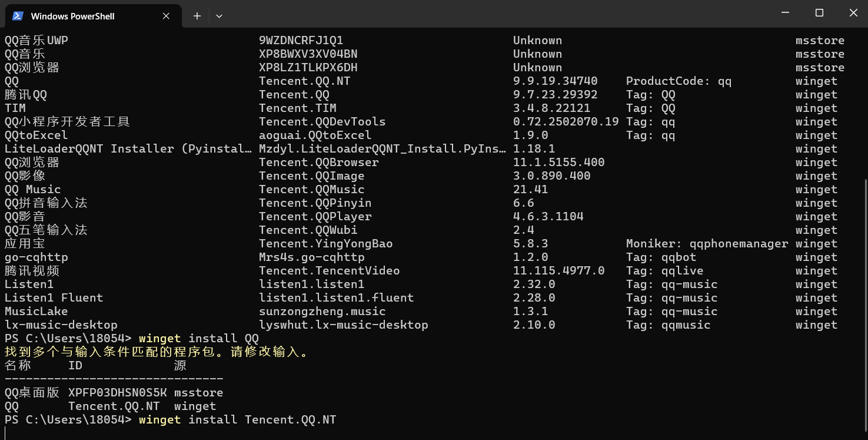This screenshot has height=440, width=868.
Task: Click the QQ五笔输入法 package name
Action: 46,230
